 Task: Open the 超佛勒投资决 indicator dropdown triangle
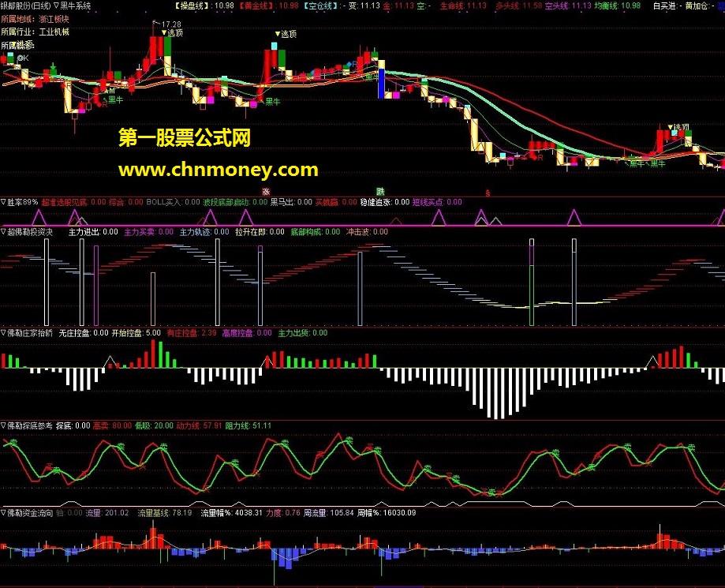pyautogui.click(x=3, y=232)
